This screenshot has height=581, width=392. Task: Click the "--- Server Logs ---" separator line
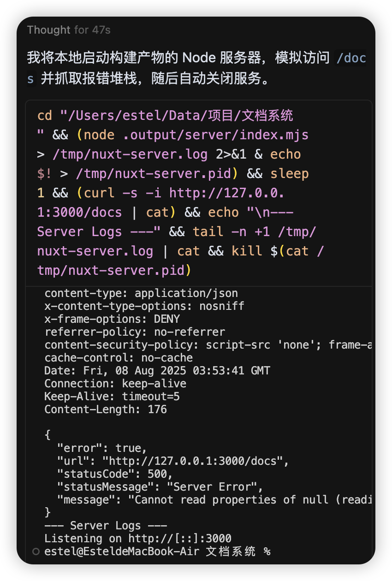click(x=106, y=526)
